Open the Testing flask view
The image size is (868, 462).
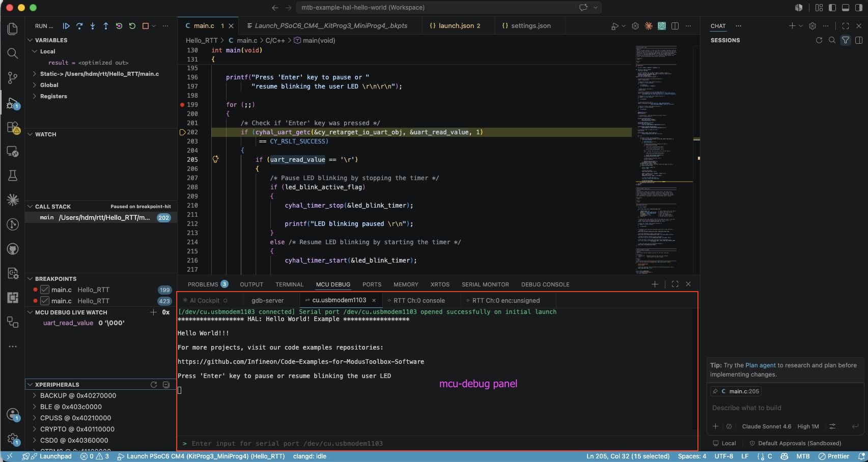tap(13, 176)
